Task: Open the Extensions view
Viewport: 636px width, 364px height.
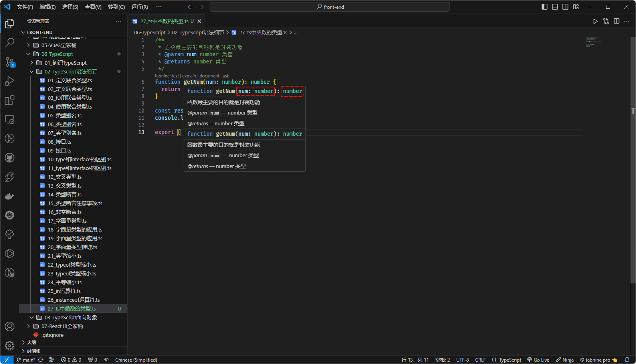Action: click(10, 100)
